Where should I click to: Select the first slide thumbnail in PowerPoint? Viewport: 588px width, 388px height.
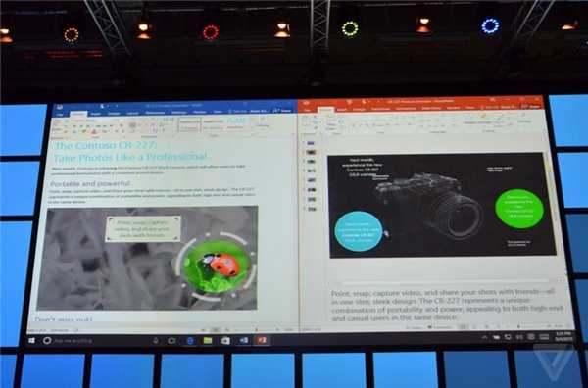click(311, 143)
